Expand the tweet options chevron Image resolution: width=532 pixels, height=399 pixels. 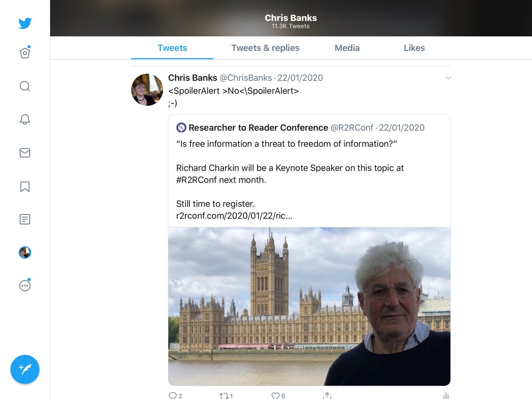(x=448, y=78)
